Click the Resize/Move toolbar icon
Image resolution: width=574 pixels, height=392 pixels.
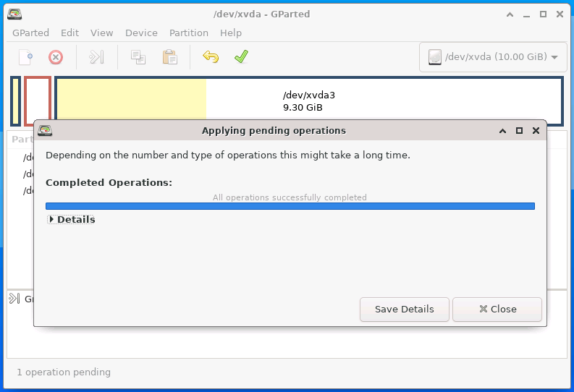[97, 57]
